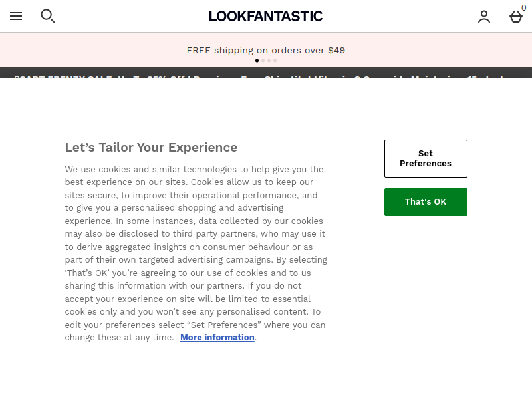Viewport: 532px width, 399px height.
Task: Open the More information link
Action: point(217,338)
